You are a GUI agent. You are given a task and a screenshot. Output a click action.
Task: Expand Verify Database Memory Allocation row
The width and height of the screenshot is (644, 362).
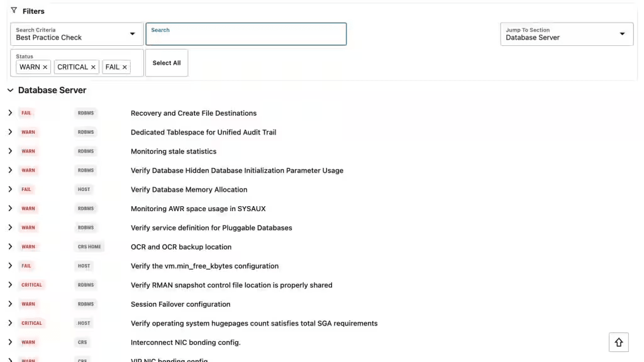[x=10, y=189]
